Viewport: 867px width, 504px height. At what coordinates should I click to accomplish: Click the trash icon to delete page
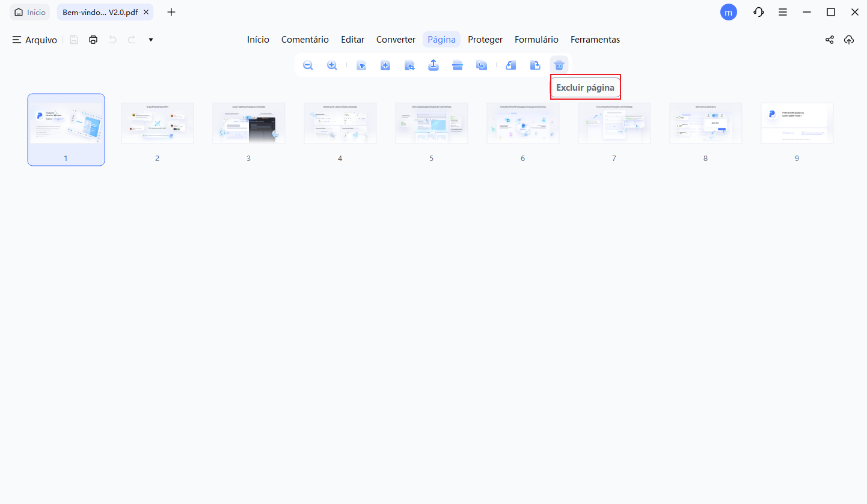click(x=559, y=65)
